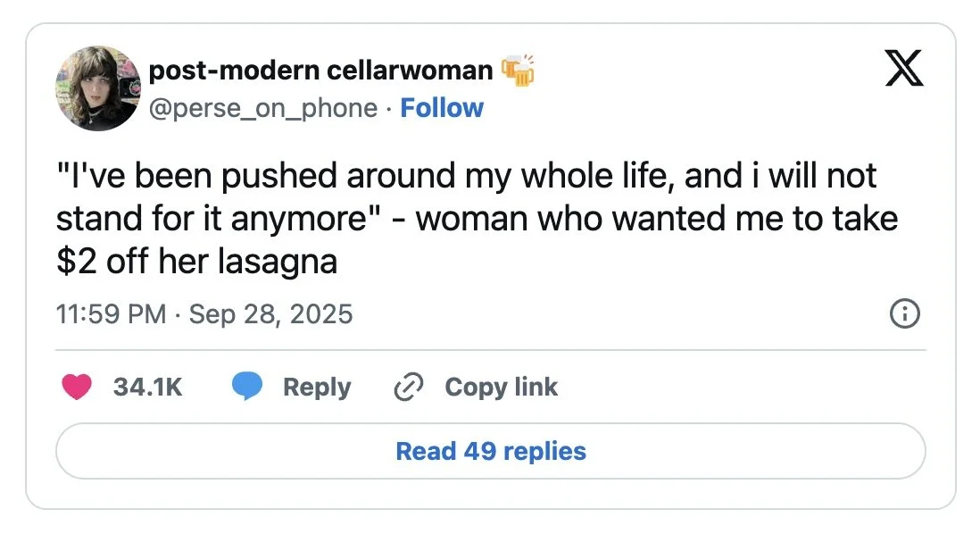Click the "$2 off her lasagna" text
This screenshot has height=534, width=980.
pyautogui.click(x=196, y=262)
